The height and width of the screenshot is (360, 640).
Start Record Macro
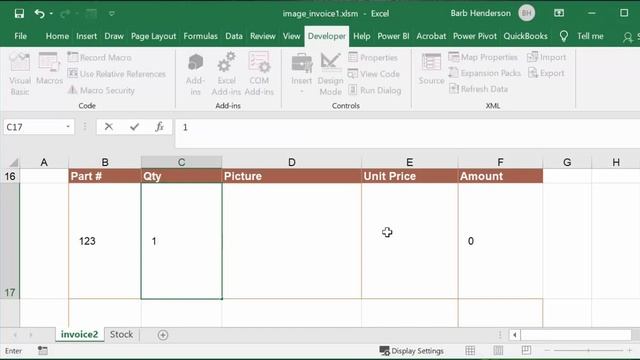[x=100, y=58]
